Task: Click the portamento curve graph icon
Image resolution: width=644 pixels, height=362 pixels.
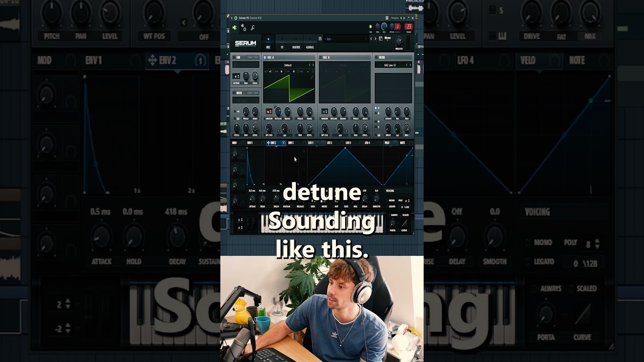Action: [405, 223]
